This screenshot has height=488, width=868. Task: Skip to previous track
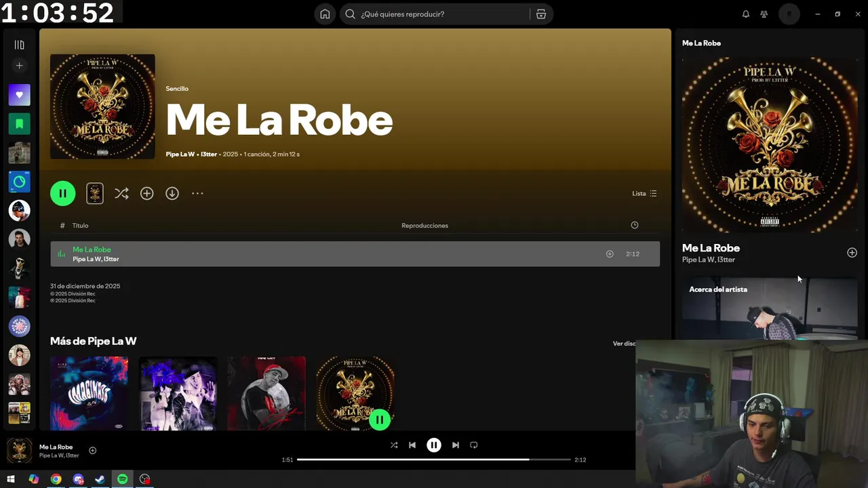coord(412,445)
